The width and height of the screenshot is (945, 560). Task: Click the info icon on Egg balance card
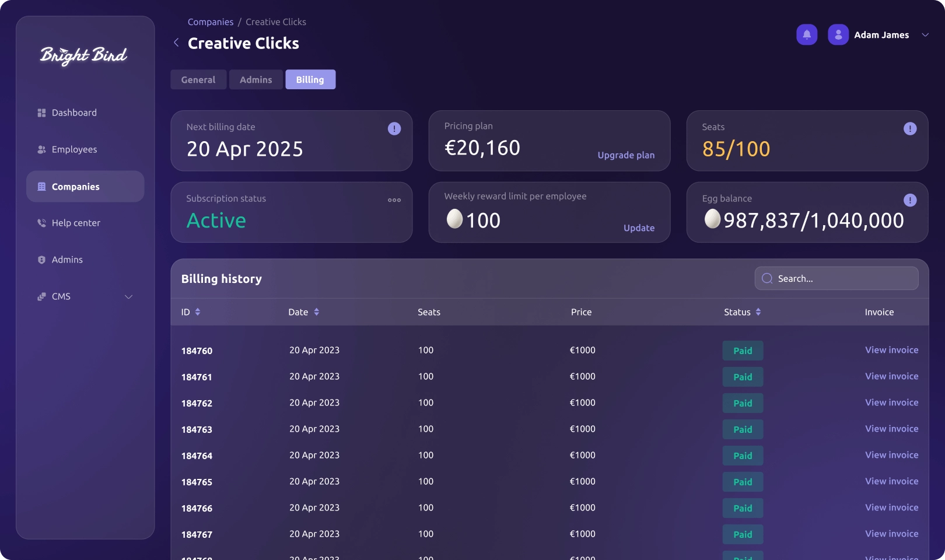pyautogui.click(x=909, y=201)
